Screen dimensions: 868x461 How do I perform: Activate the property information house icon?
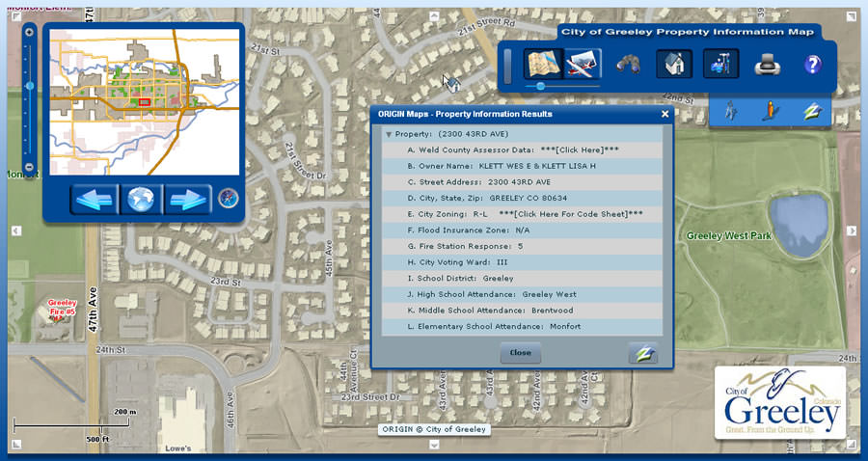pyautogui.click(x=674, y=64)
